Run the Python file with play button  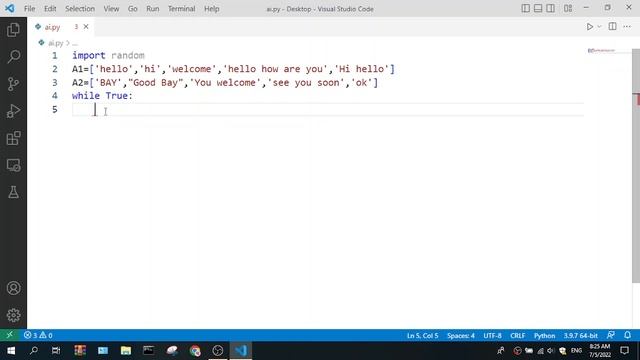[590, 27]
